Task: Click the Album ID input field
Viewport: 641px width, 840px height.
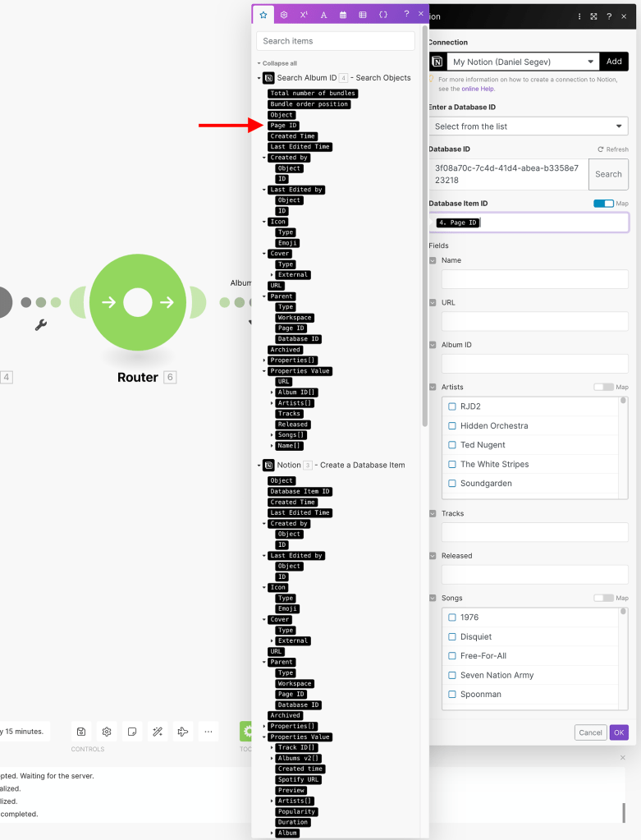Action: (x=534, y=364)
